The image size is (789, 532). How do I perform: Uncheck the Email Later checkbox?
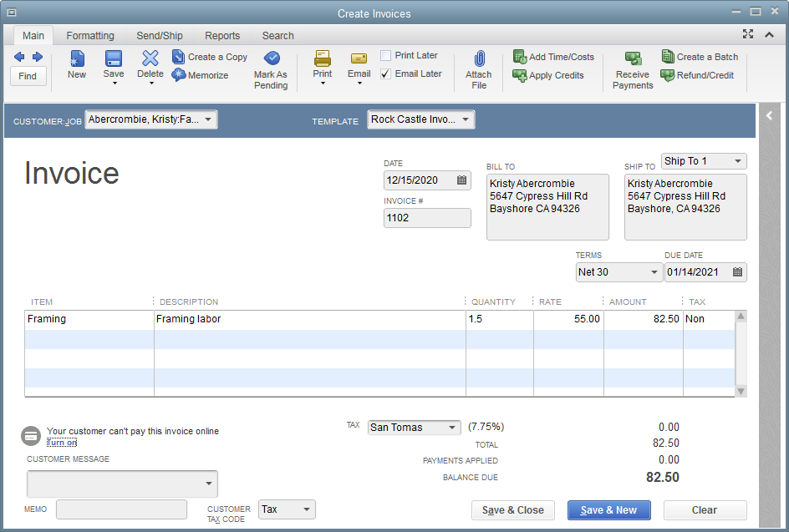coord(385,74)
